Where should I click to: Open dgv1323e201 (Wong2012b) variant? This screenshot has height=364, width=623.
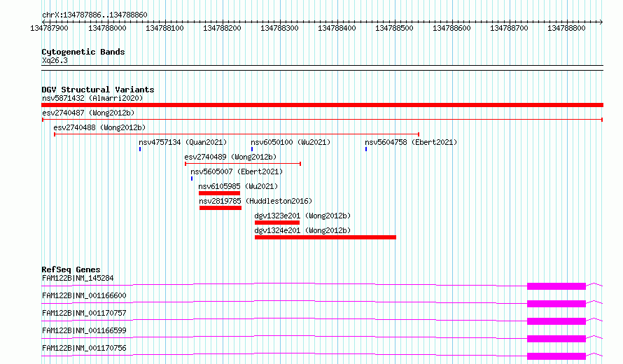(302, 216)
